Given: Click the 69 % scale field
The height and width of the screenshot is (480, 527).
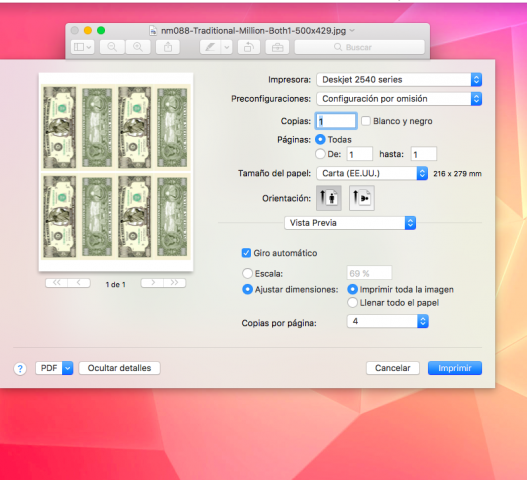Looking at the screenshot, I should point(369,273).
